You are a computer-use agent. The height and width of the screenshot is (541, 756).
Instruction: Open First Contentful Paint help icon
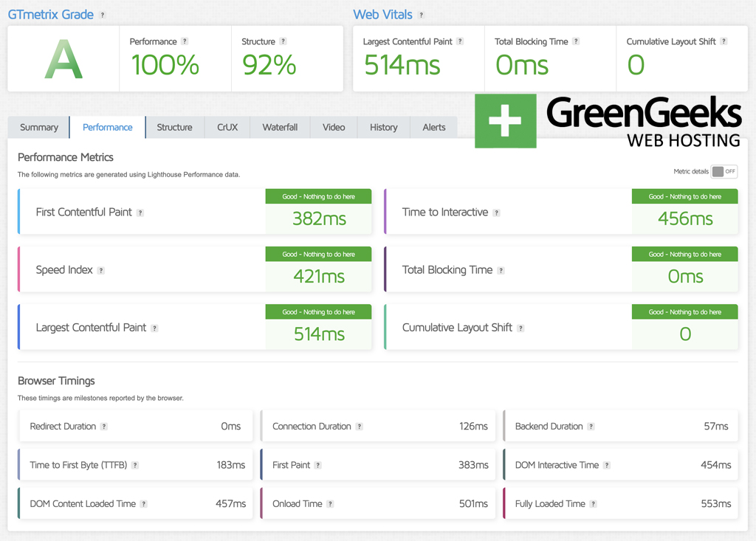point(140,213)
